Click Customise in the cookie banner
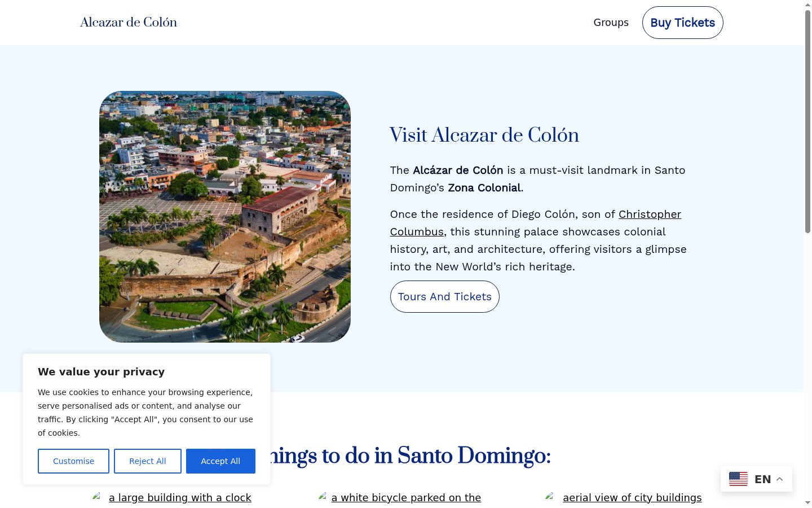The height and width of the screenshot is (508, 812). click(x=73, y=461)
